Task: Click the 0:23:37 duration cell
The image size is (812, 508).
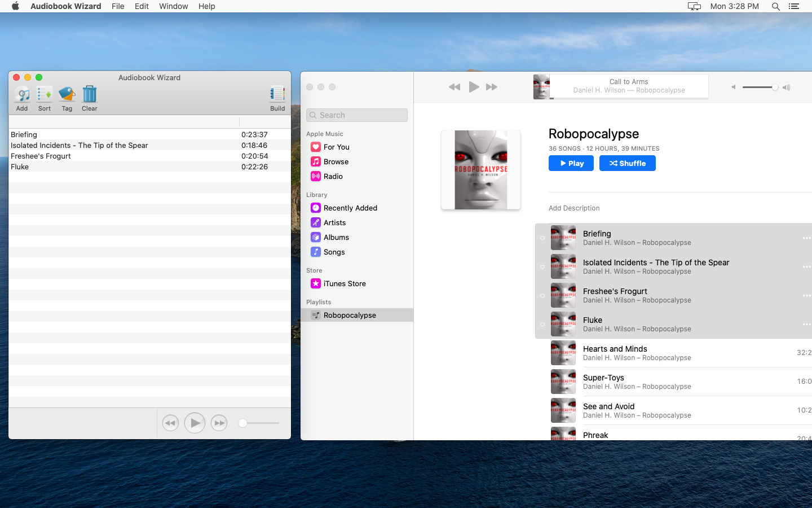Action: [254, 134]
